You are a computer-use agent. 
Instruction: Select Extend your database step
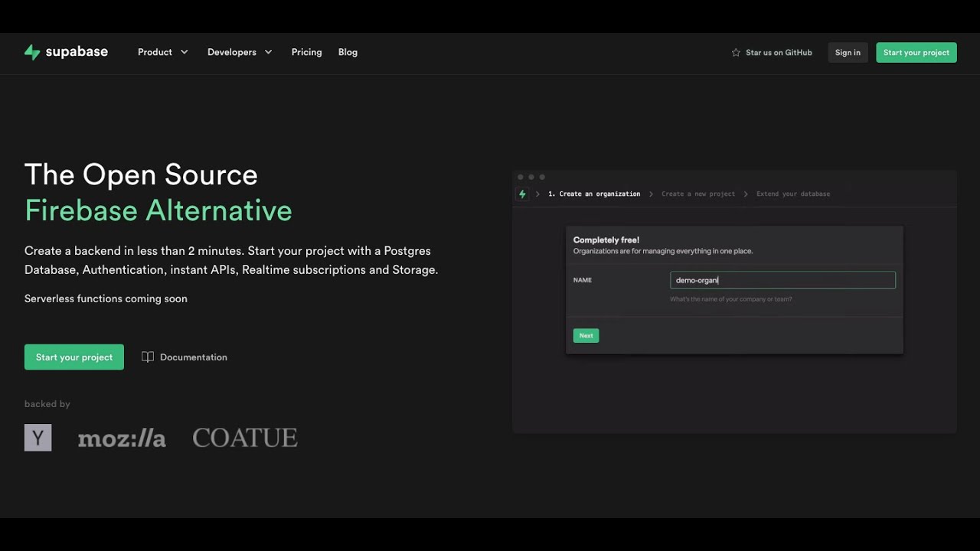point(793,194)
